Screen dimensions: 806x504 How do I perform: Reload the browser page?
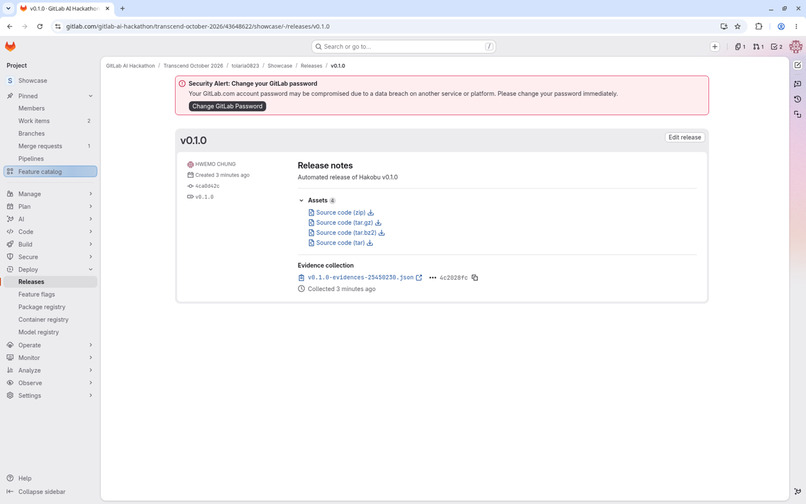click(40, 26)
